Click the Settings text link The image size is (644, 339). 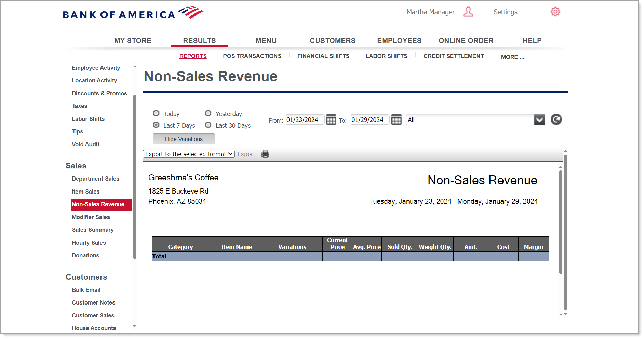click(505, 12)
